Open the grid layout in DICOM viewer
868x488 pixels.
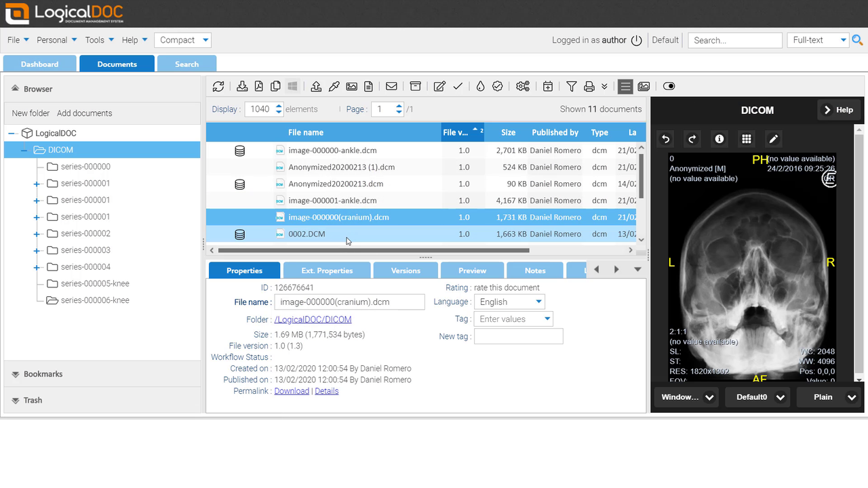(746, 139)
